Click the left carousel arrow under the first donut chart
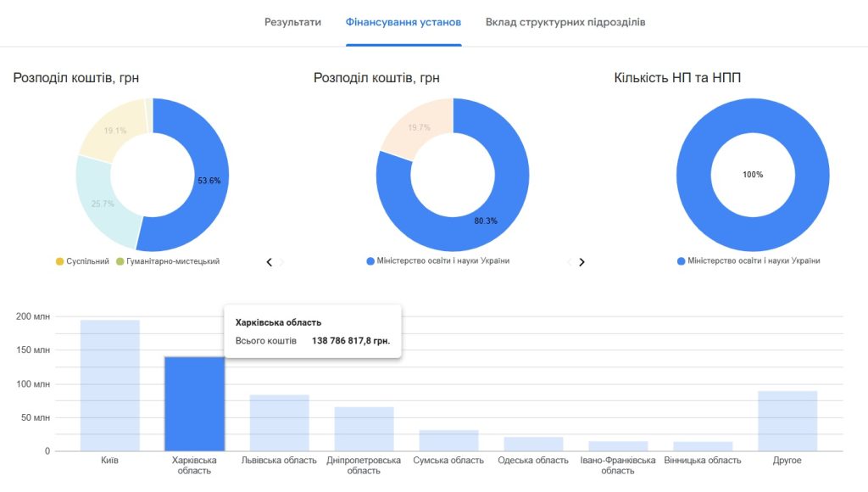Viewport: 868px width, 492px height. coord(268,262)
